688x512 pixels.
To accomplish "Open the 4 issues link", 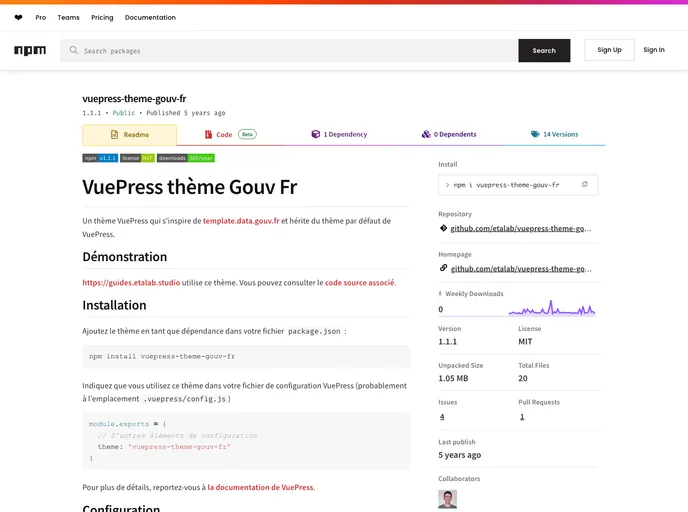I will tap(442, 417).
